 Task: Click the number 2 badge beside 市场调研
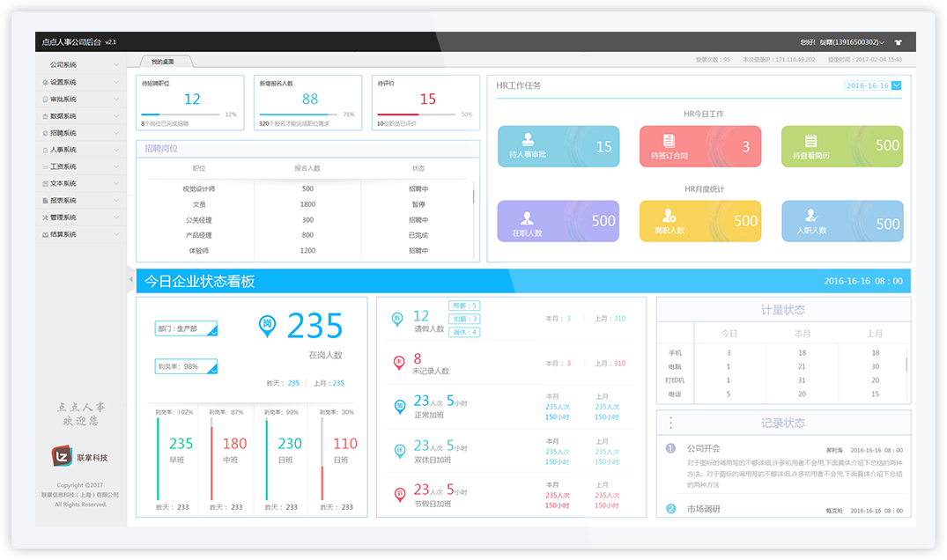click(x=670, y=509)
